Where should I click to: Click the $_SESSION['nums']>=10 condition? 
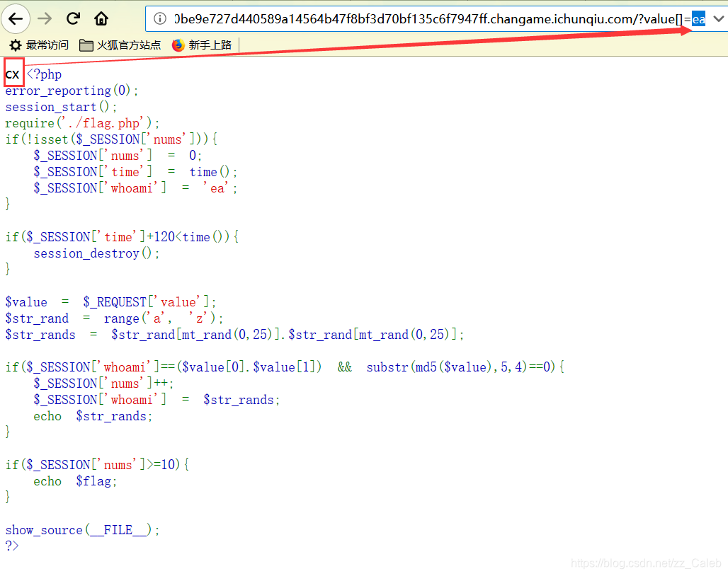97,464
